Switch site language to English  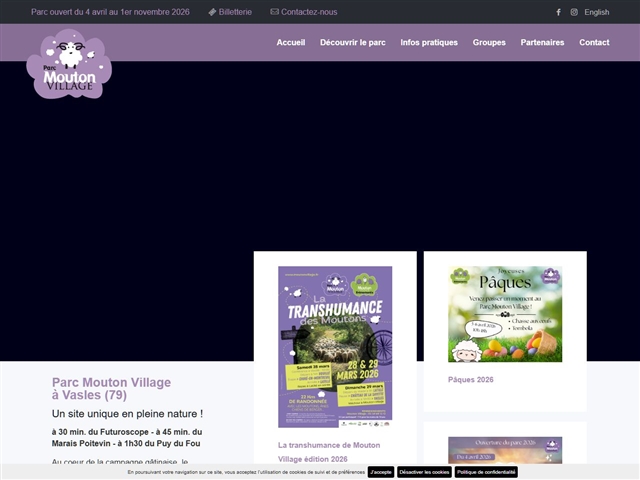pos(597,12)
